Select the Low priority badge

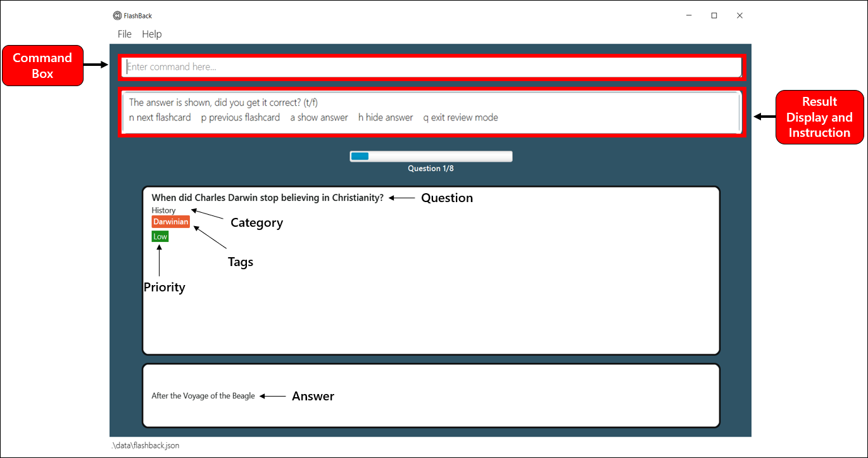coord(160,236)
